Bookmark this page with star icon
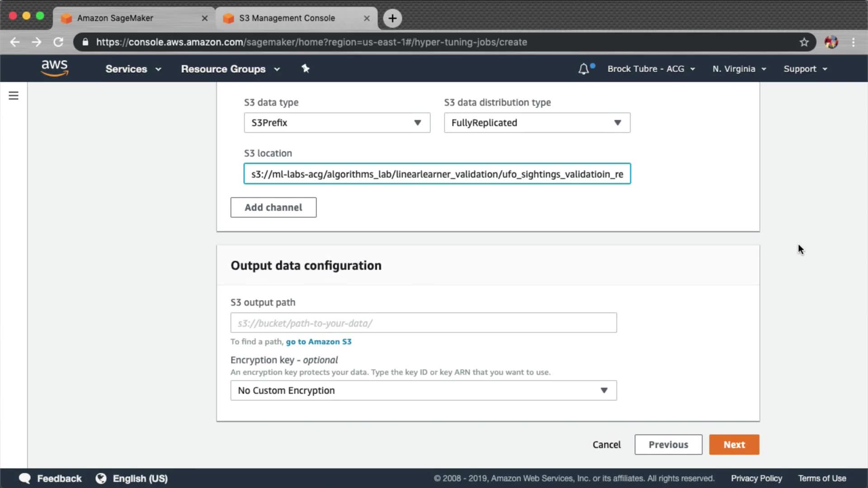This screenshot has height=488, width=868. click(804, 42)
